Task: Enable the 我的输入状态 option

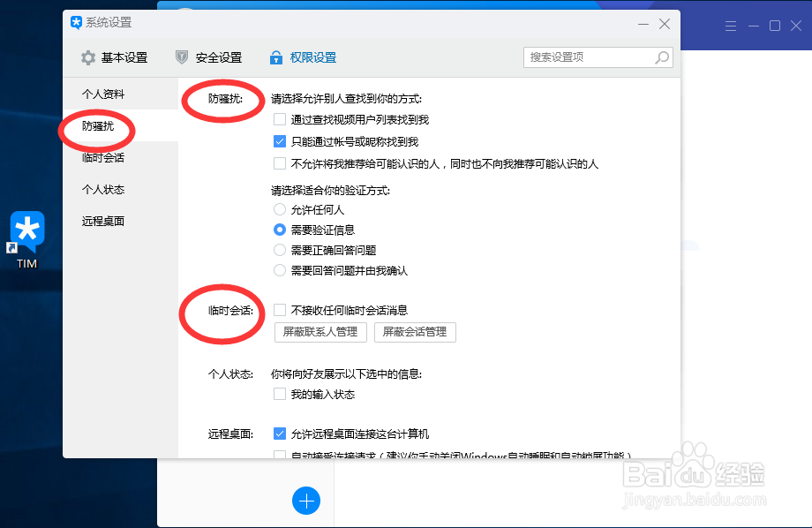Action: pyautogui.click(x=279, y=394)
